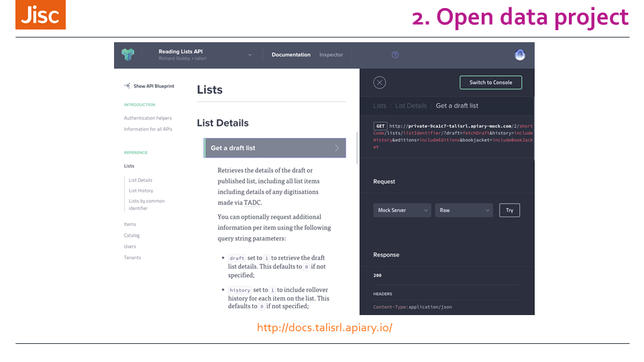Open the help question mark icon
Screen dimensions: 644x362
(x=395, y=55)
